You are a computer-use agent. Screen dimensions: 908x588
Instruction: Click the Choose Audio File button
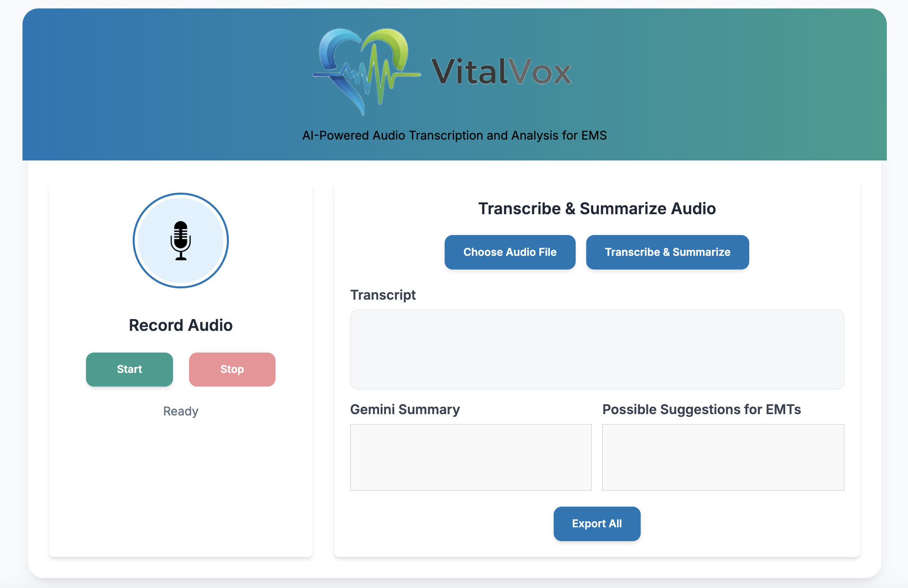510,252
